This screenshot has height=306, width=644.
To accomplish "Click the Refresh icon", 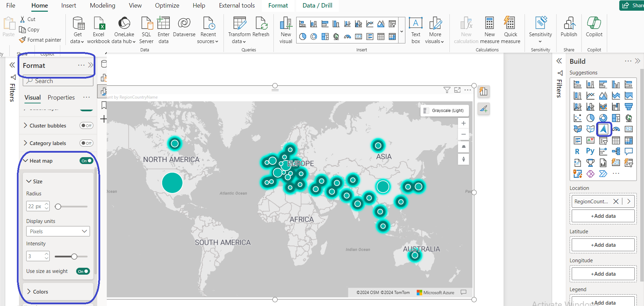I will [261, 23].
